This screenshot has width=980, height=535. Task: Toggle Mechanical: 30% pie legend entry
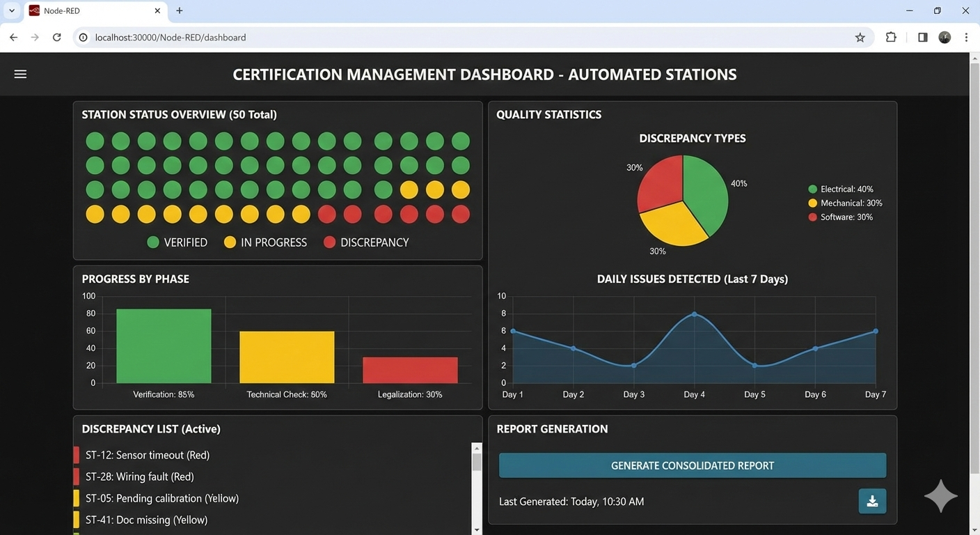point(845,203)
